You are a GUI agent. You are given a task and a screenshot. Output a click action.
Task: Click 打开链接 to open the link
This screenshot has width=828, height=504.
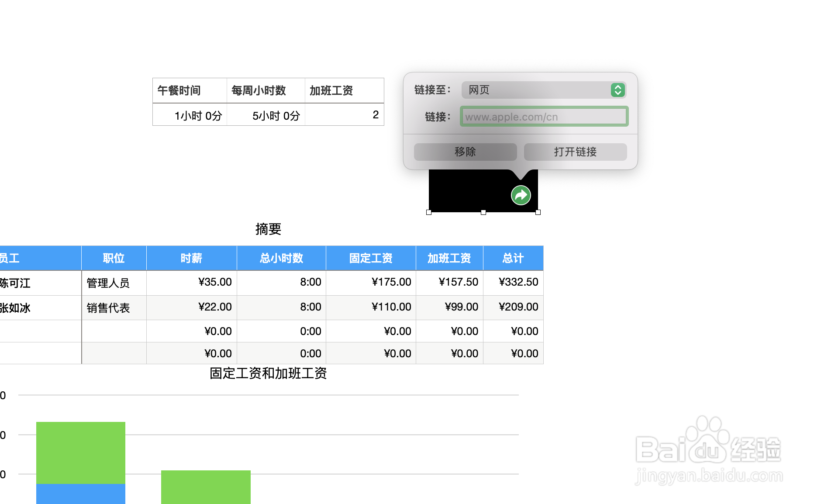[575, 152]
